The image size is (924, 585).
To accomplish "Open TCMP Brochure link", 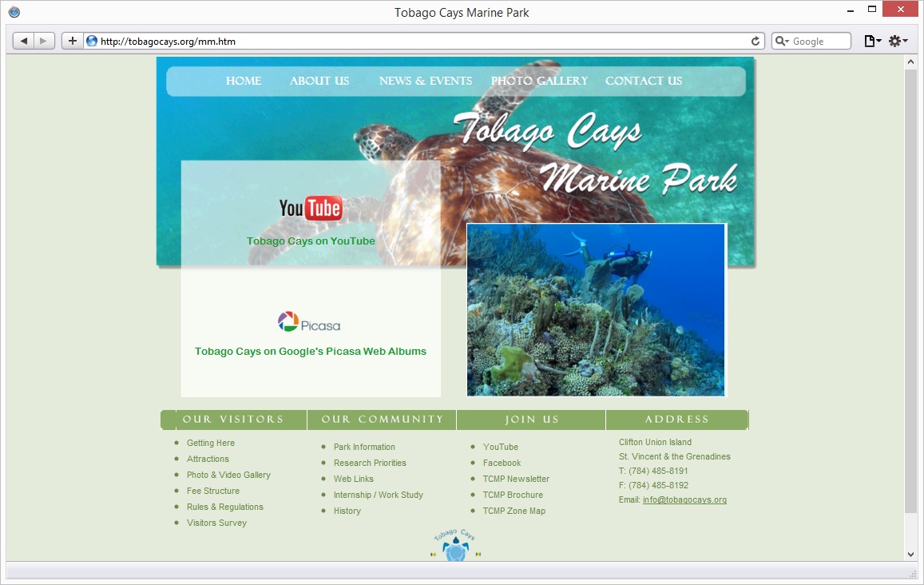I will click(x=513, y=495).
